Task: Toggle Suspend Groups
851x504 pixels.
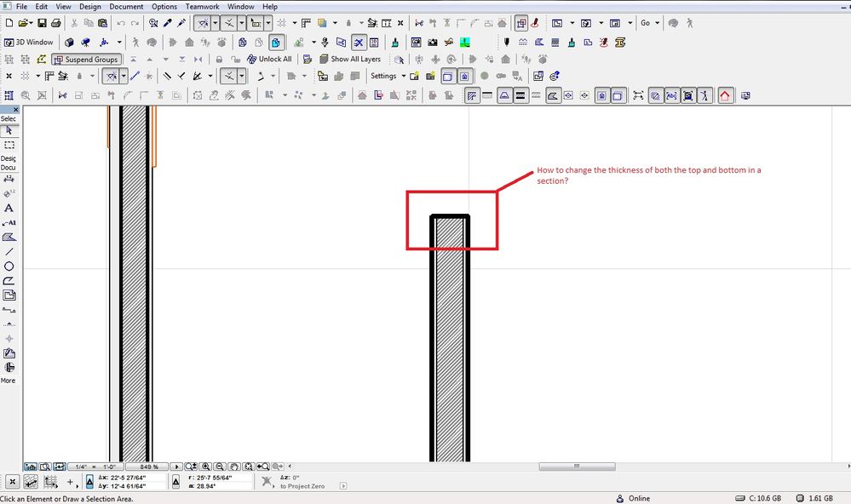Action: tap(88, 59)
